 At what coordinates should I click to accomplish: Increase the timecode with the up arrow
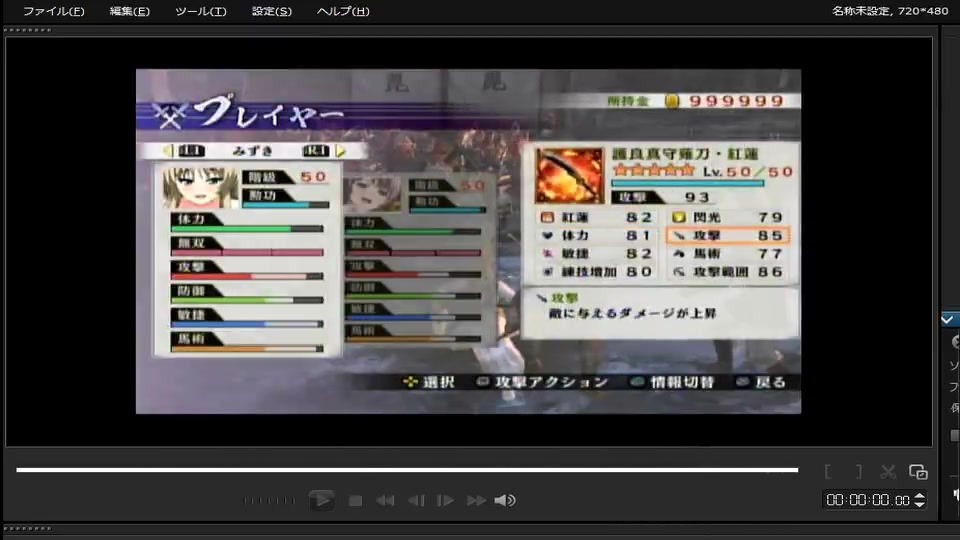coord(919,496)
